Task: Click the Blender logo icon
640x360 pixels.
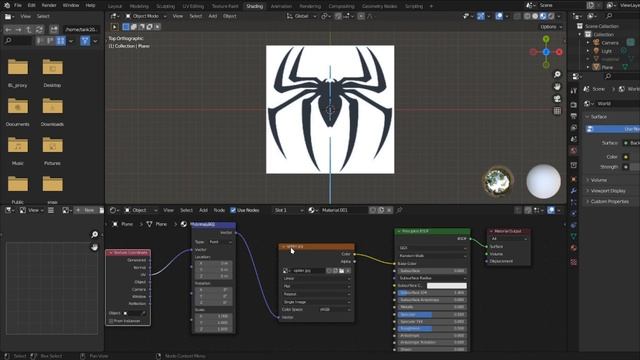Action: pyautogui.click(x=7, y=5)
